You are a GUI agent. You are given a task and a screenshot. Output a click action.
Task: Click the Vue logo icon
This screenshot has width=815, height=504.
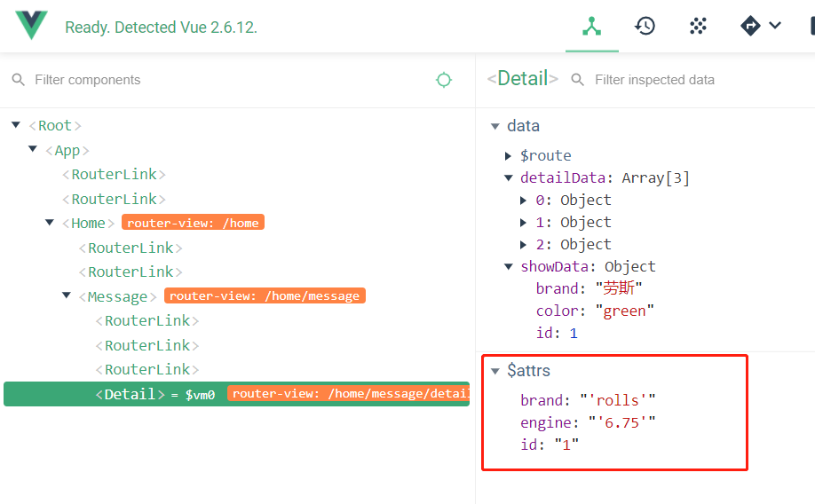pos(31,25)
